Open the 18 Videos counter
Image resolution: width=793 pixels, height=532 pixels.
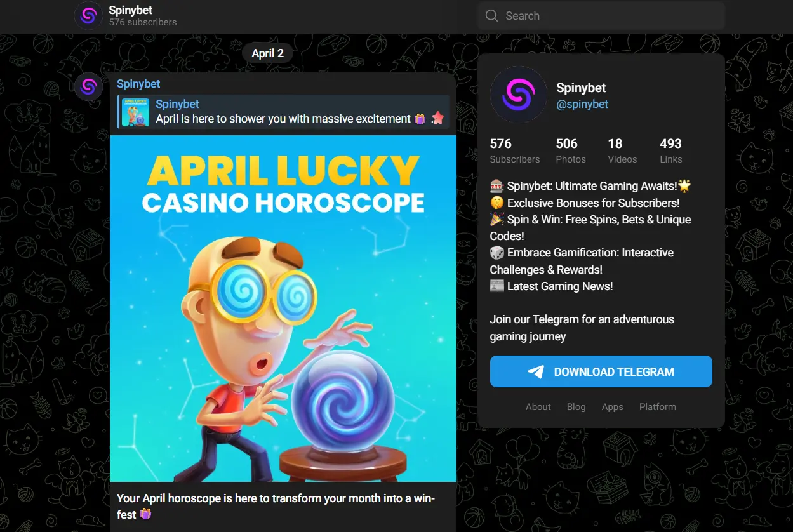click(x=622, y=151)
